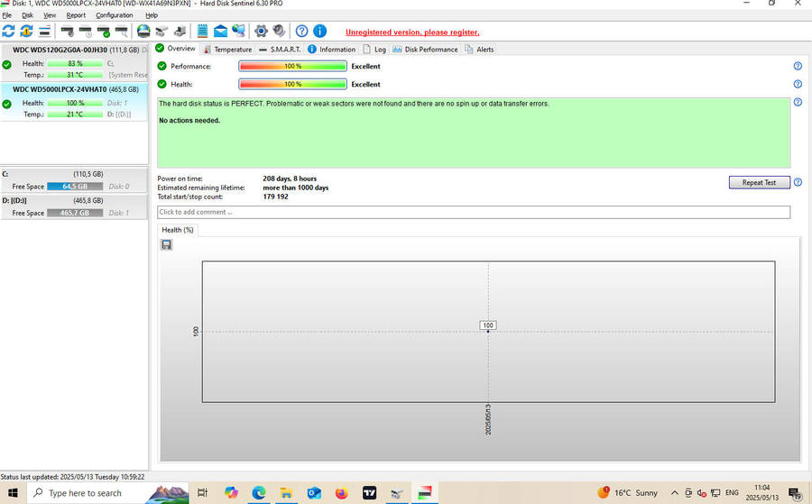Select the WDC WDS120G2G0A disk in list
The height and width of the screenshot is (504, 812).
pyautogui.click(x=74, y=50)
